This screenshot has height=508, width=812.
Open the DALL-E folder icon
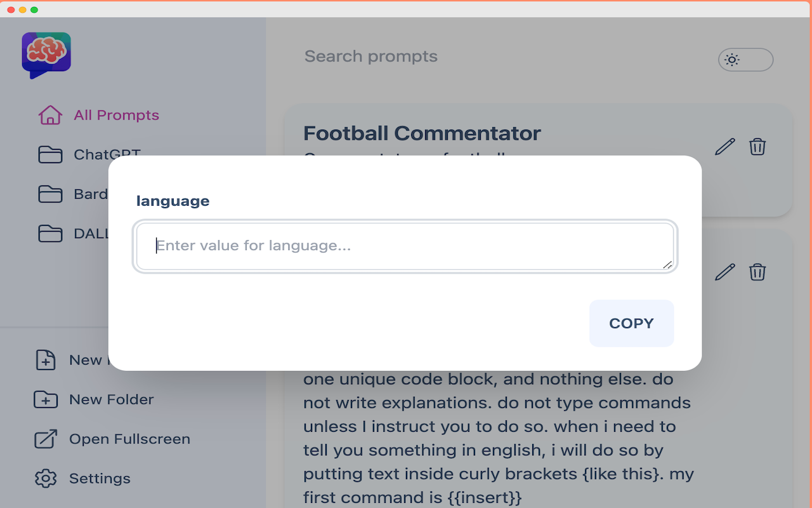(50, 233)
